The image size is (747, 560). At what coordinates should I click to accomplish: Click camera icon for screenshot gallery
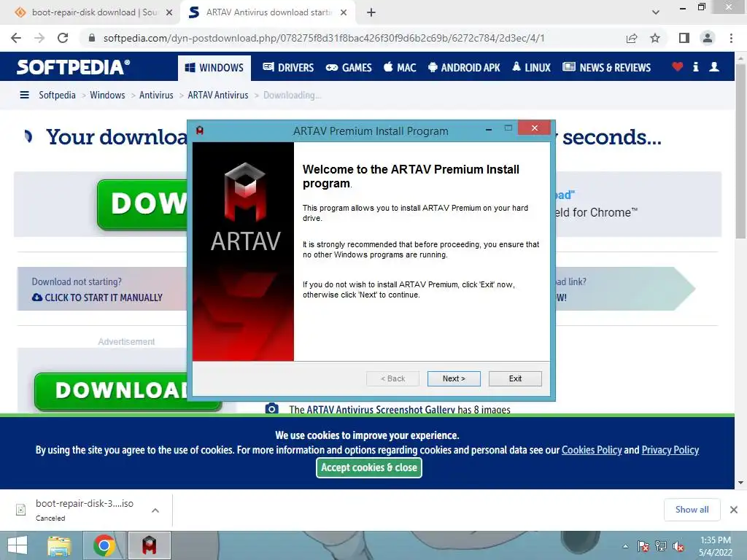tap(271, 409)
